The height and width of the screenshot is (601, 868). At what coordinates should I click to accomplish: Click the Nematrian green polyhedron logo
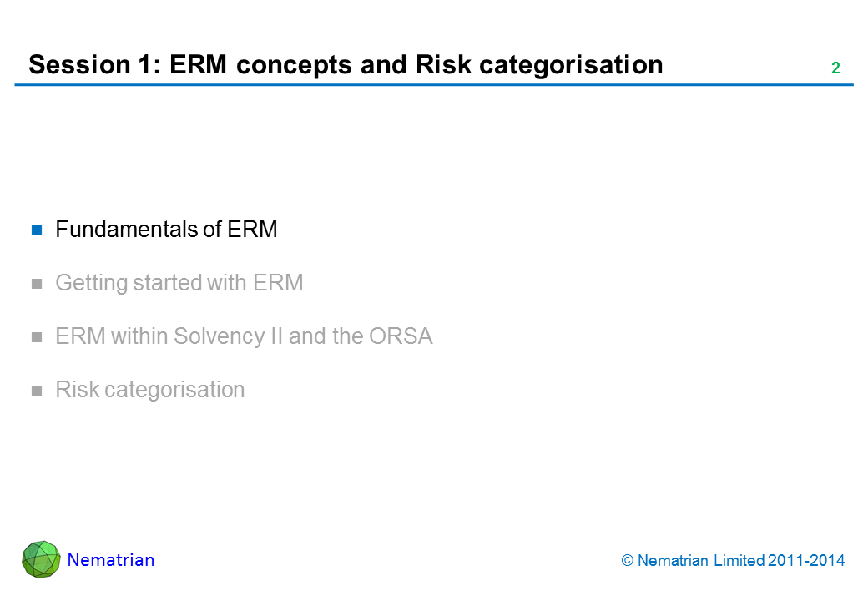[41, 559]
